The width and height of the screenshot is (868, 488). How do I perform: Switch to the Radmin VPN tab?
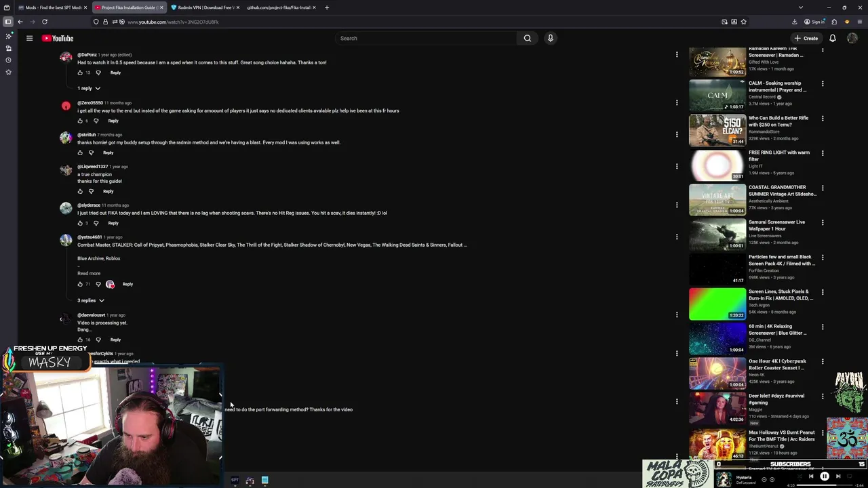[203, 7]
